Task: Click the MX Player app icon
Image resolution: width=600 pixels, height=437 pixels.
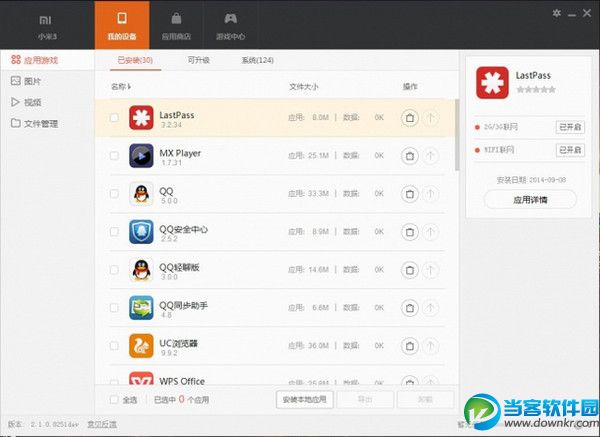Action: click(x=141, y=155)
